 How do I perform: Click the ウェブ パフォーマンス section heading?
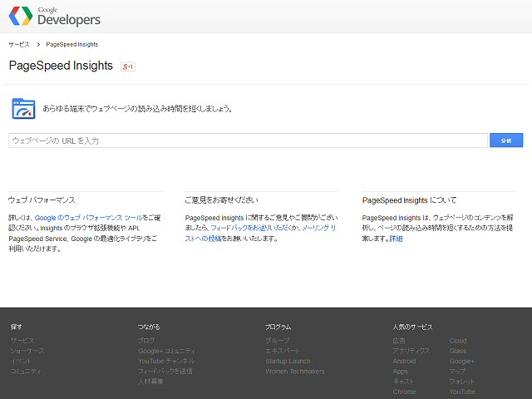click(x=42, y=200)
